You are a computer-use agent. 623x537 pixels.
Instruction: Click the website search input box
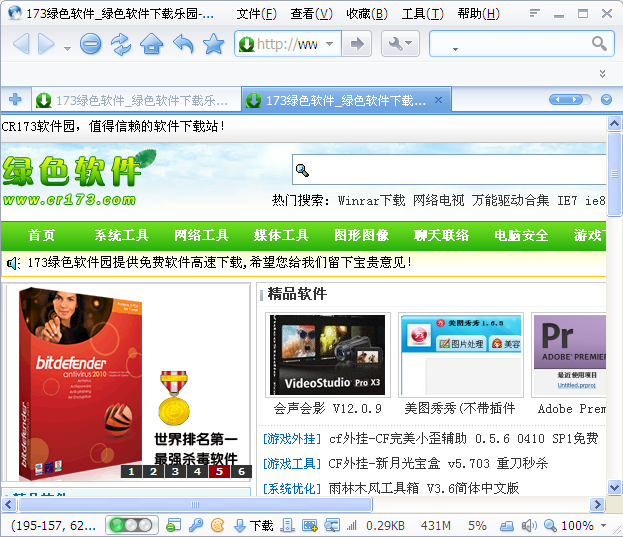click(x=449, y=170)
